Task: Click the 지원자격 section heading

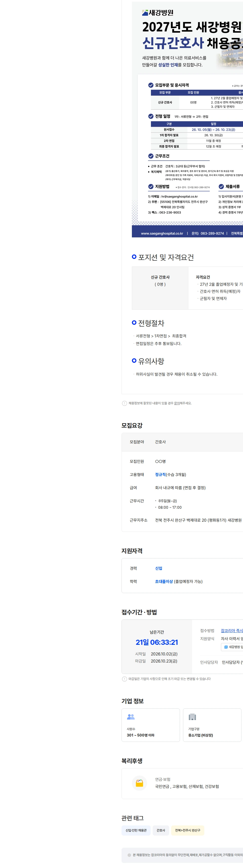Action: pyautogui.click(x=132, y=551)
